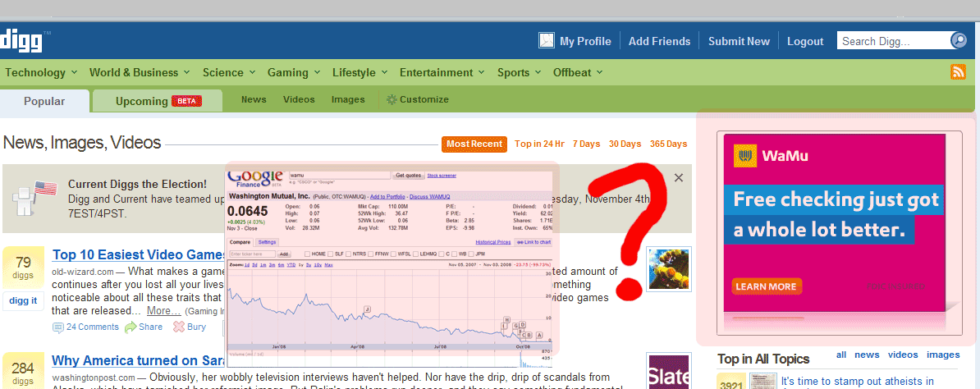980x389 pixels.
Task: Click the stamp out atheists story thumbnail
Action: tap(762, 381)
